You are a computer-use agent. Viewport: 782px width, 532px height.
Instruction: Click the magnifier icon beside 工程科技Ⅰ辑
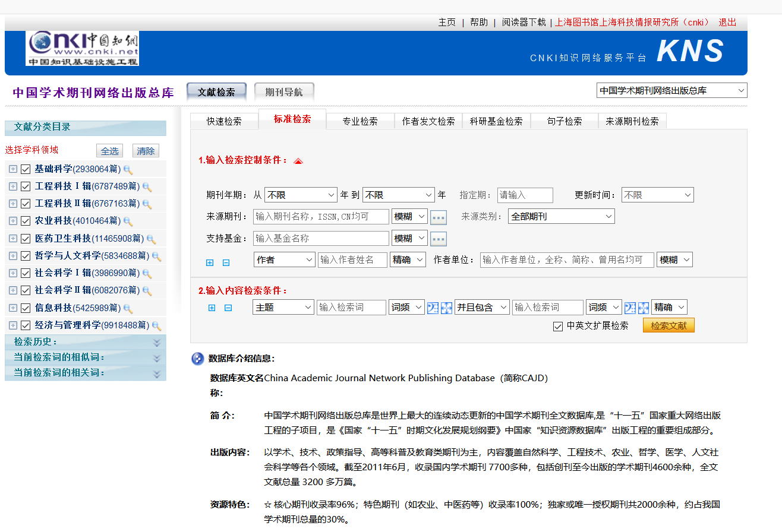tap(147, 187)
